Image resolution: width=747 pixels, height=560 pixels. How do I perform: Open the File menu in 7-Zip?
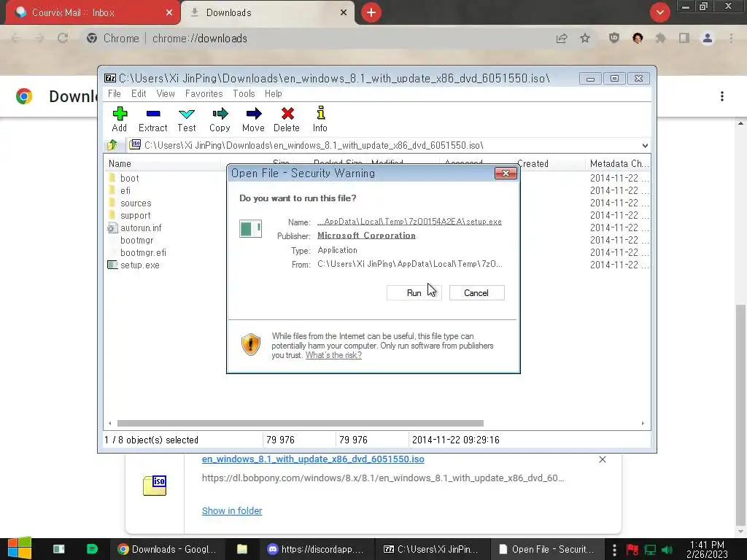coord(115,93)
